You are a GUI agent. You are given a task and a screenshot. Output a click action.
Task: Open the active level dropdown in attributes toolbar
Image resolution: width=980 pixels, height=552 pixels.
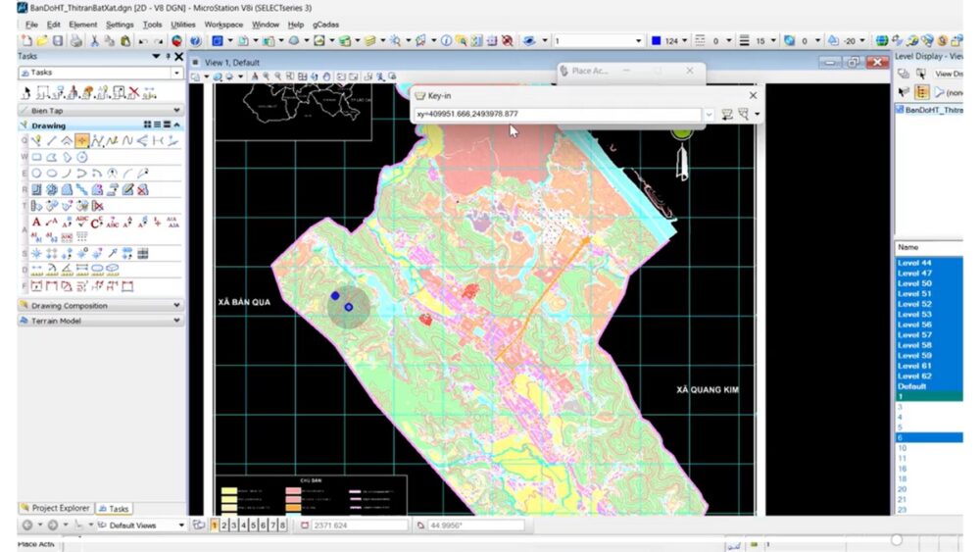pos(637,41)
